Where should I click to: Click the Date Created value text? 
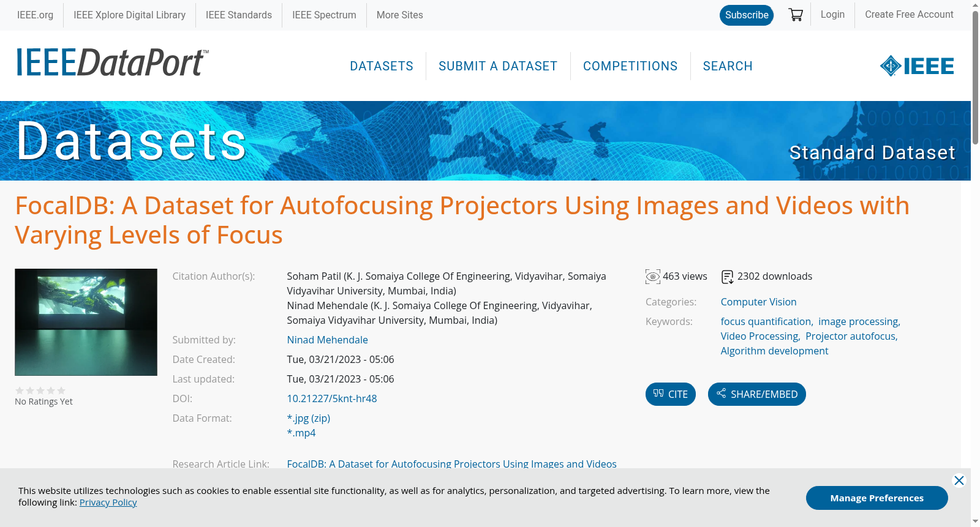coord(341,359)
